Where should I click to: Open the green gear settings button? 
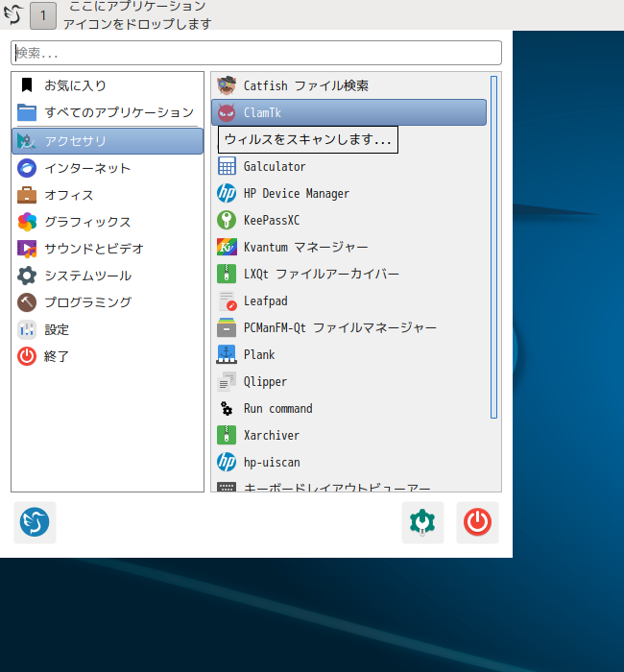click(422, 522)
